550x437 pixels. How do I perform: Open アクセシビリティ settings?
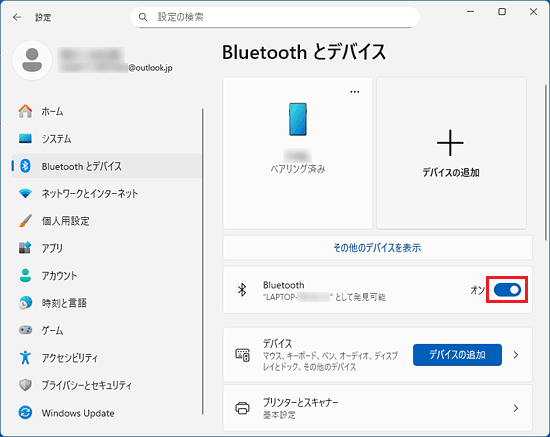106,357
